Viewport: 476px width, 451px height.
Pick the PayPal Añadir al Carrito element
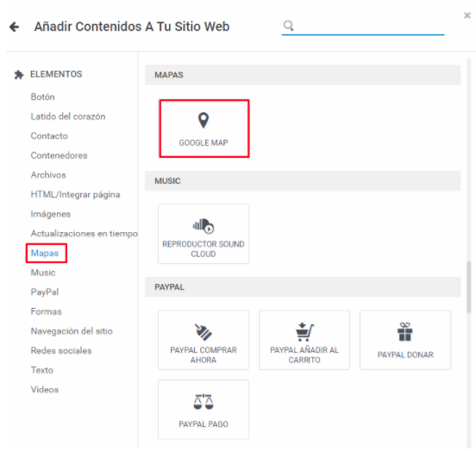click(304, 340)
